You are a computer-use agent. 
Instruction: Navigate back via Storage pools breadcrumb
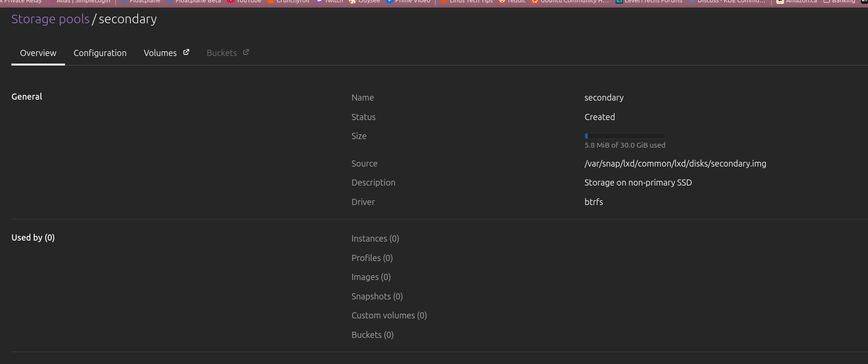click(50, 19)
